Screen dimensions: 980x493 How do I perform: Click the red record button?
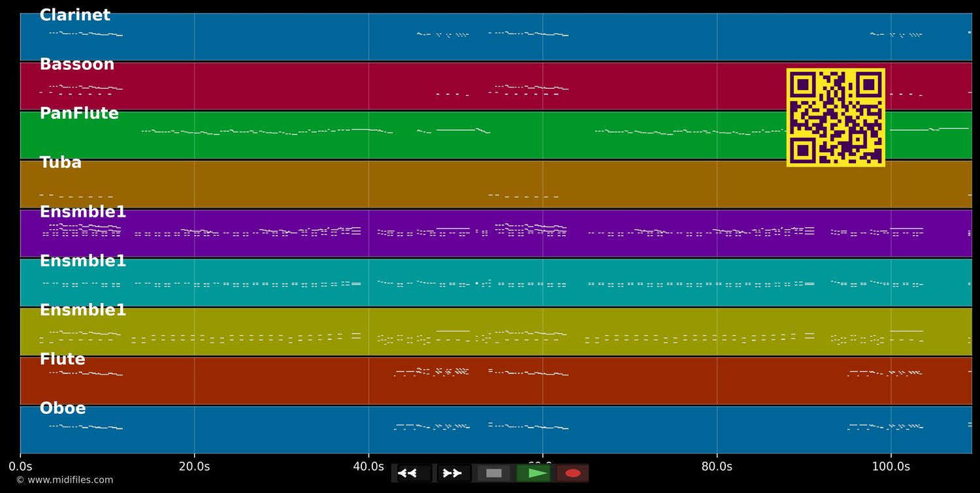click(x=573, y=473)
